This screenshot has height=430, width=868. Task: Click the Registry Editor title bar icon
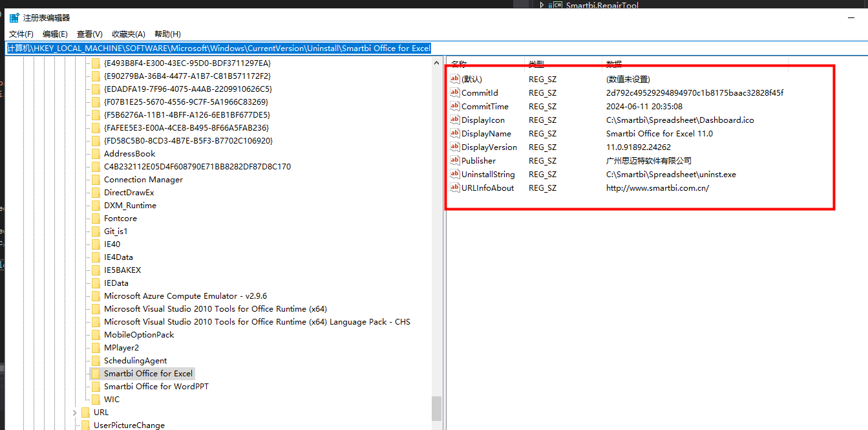pyautogui.click(x=14, y=17)
